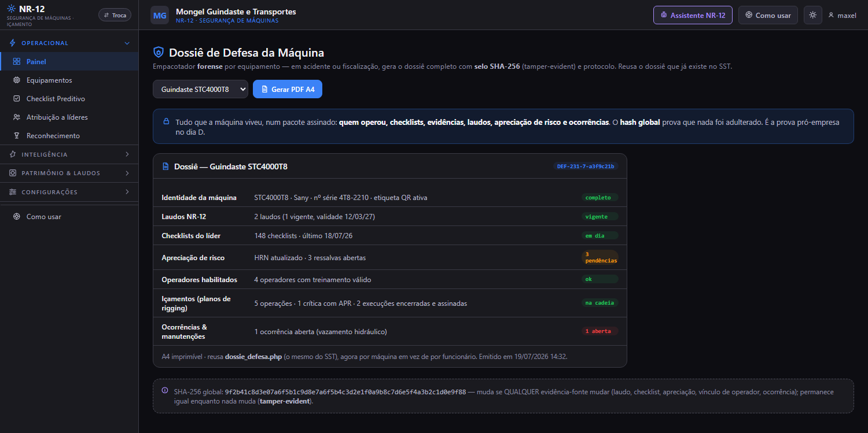Viewport: 868px width, 433px height.
Task: Open Reconhecimento page
Action: (x=69, y=135)
